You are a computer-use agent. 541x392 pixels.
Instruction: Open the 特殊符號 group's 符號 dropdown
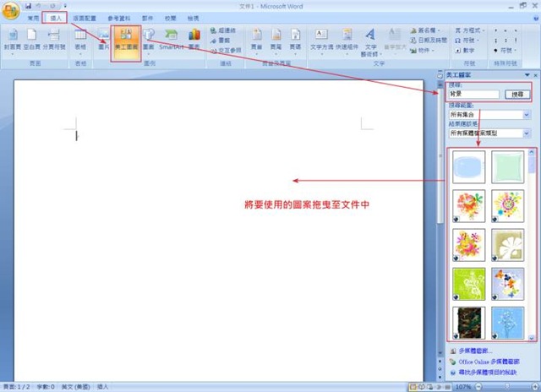coord(505,51)
